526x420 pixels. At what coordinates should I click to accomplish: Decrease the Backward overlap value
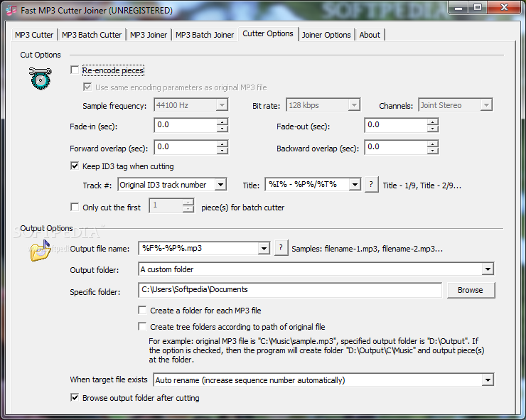coord(433,151)
